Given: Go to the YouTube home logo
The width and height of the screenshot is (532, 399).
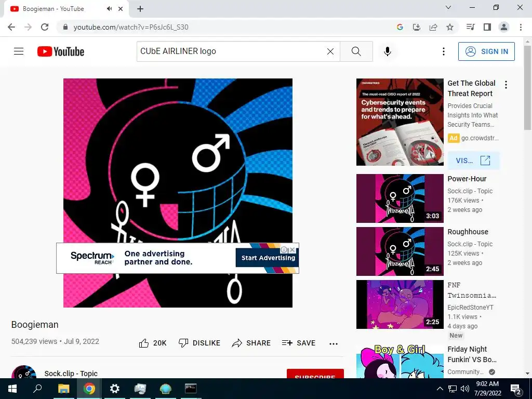Looking at the screenshot, I should [61, 51].
